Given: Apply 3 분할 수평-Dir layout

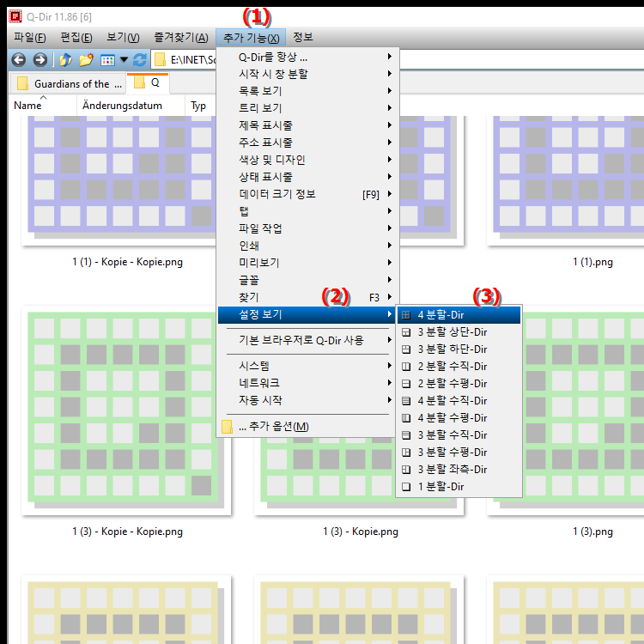Looking at the screenshot, I should coord(459,453).
